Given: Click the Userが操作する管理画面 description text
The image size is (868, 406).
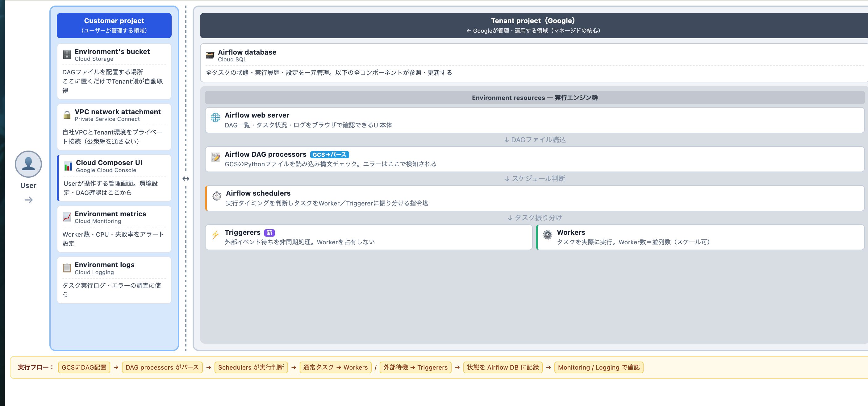Looking at the screenshot, I should [x=111, y=188].
